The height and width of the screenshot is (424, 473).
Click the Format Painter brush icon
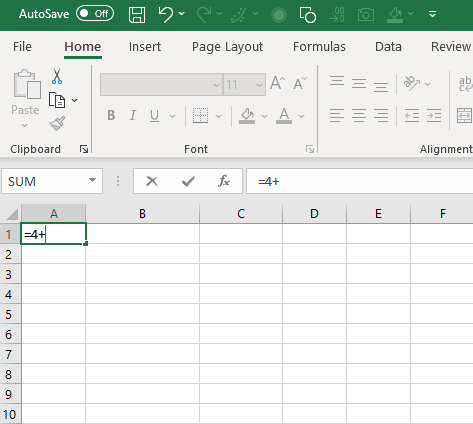57,123
